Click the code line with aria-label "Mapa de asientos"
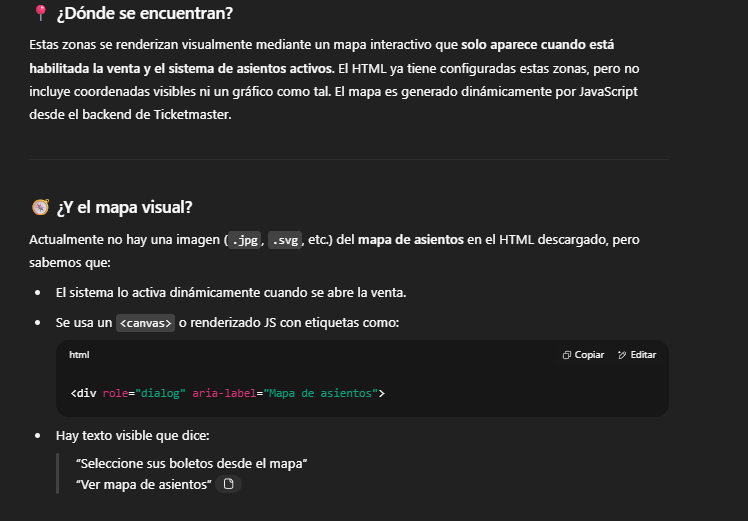This screenshot has height=521, width=748. (x=228, y=393)
